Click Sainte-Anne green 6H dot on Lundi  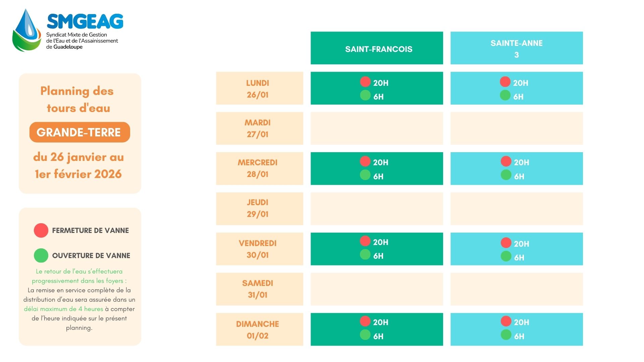[x=505, y=96]
